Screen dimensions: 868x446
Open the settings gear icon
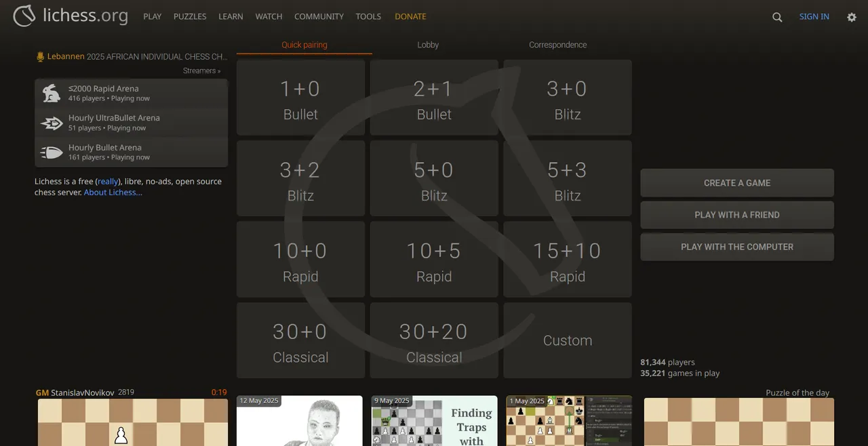pyautogui.click(x=852, y=17)
